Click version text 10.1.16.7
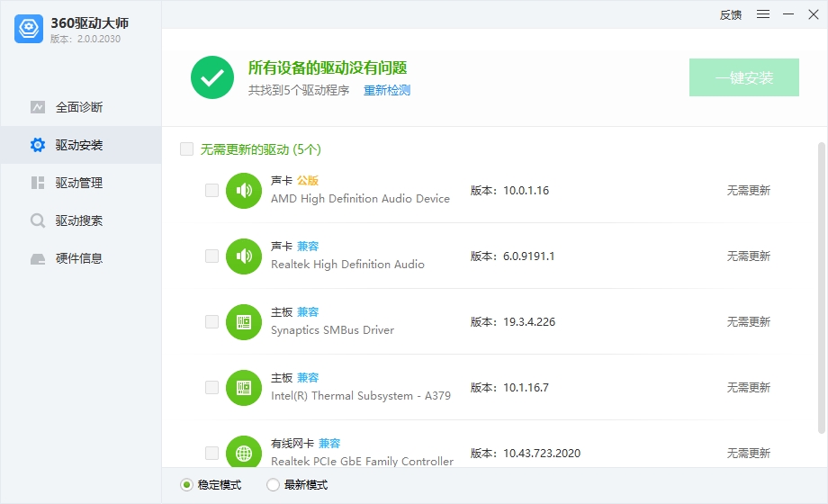Viewport: 828px width, 504px height. [526, 388]
